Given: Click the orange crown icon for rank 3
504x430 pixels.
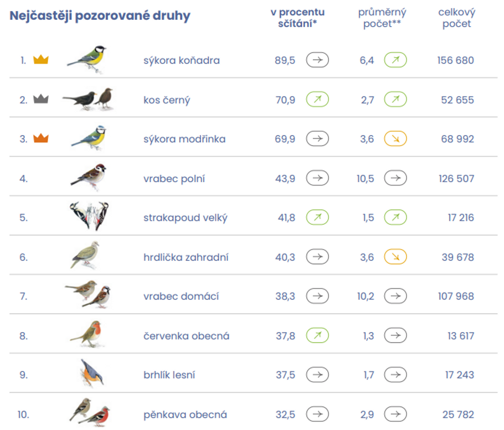Looking at the screenshot, I should (41, 139).
